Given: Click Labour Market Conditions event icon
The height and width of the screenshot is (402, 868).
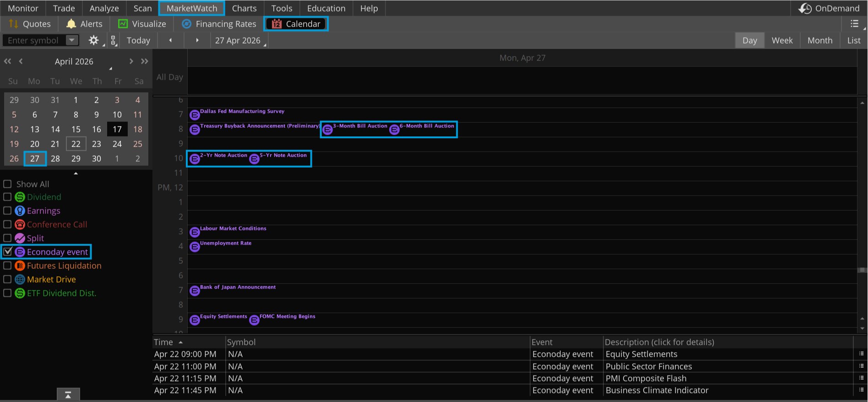Looking at the screenshot, I should coord(195,232).
